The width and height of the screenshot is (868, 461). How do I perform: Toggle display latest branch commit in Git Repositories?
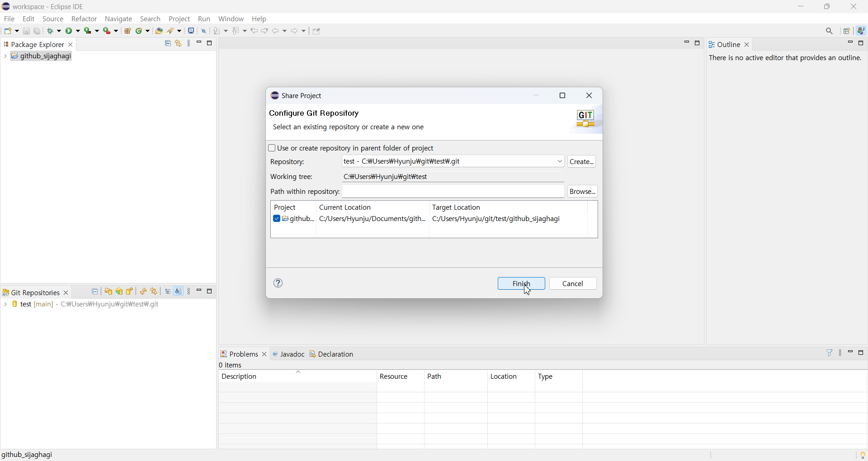pyautogui.click(x=179, y=292)
